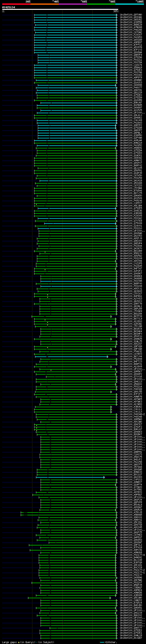Select hit label UniRef100_P46266
This screenshot has width=146, height=644.
(131, 30)
